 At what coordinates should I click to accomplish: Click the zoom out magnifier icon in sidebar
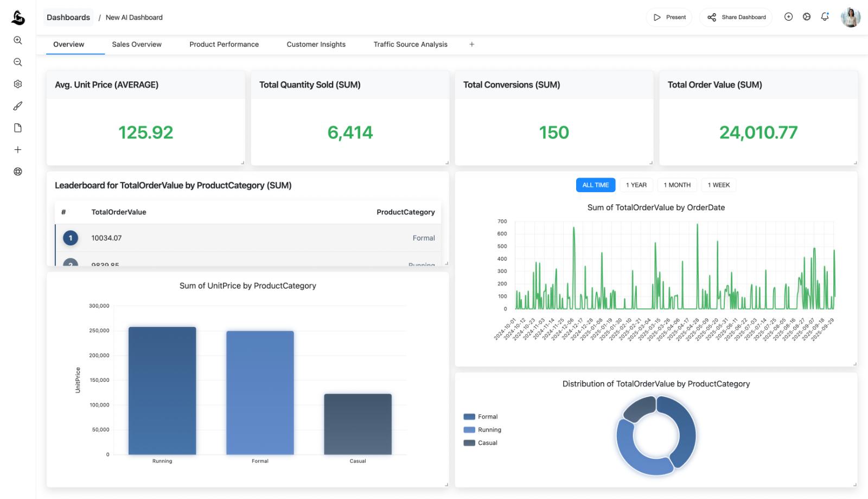click(18, 62)
